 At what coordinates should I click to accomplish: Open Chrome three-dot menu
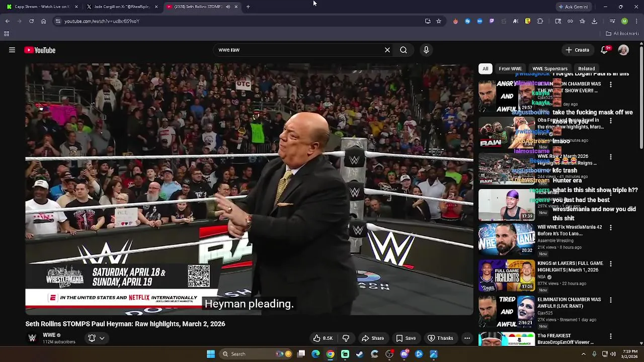(x=636, y=21)
